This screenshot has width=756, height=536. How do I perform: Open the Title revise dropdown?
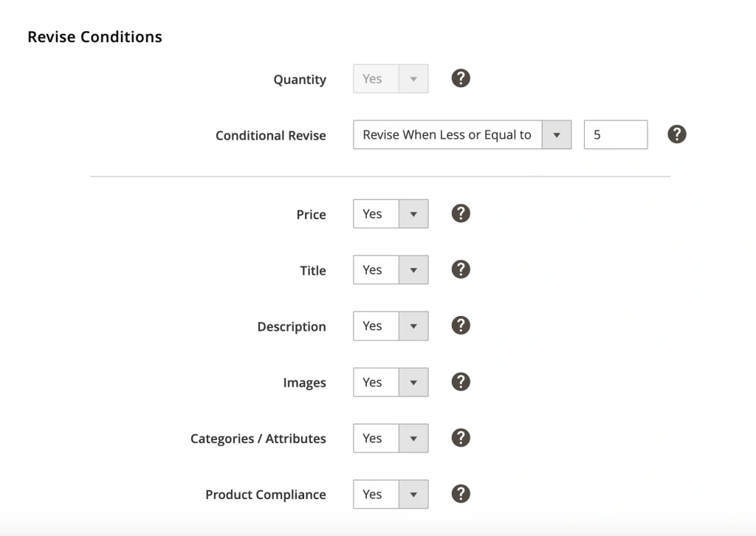point(414,269)
